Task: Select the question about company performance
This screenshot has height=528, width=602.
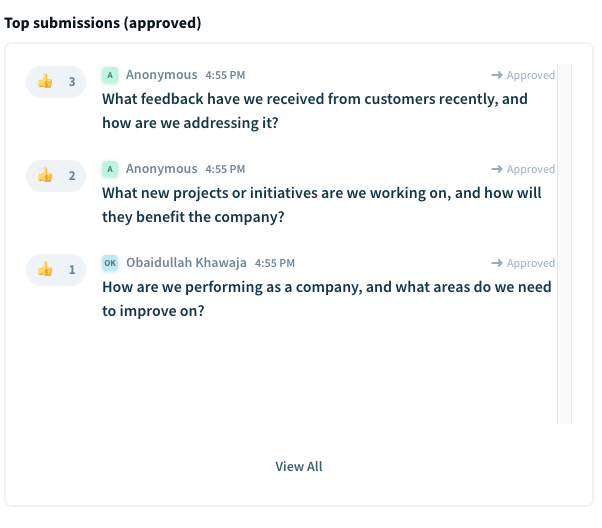Action: (327, 299)
